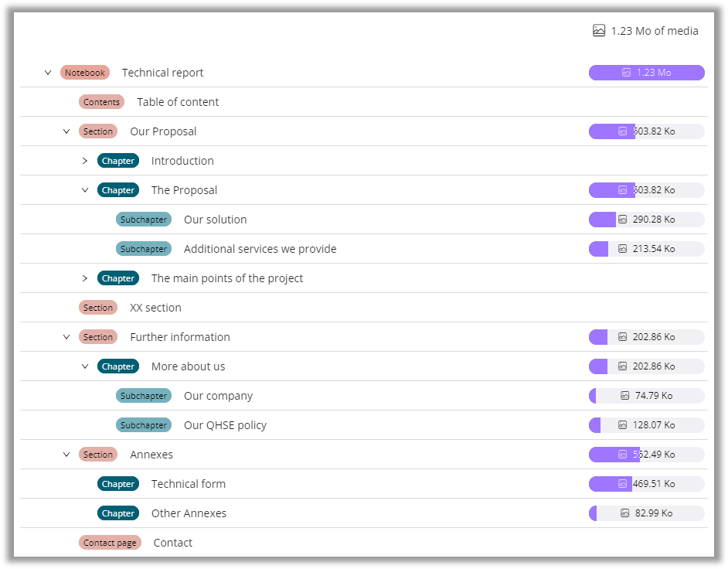
Task: Open the Table of content item
Action: [x=178, y=102]
